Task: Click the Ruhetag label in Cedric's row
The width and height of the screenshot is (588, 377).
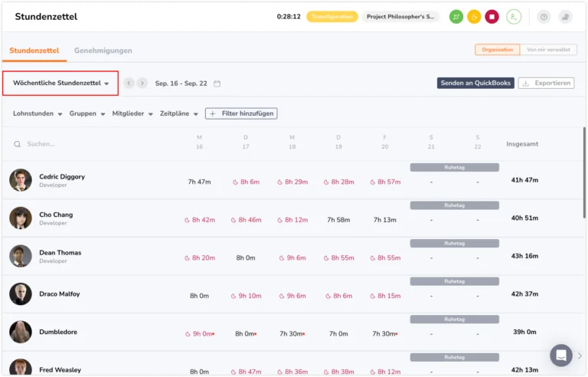Action: pos(455,168)
